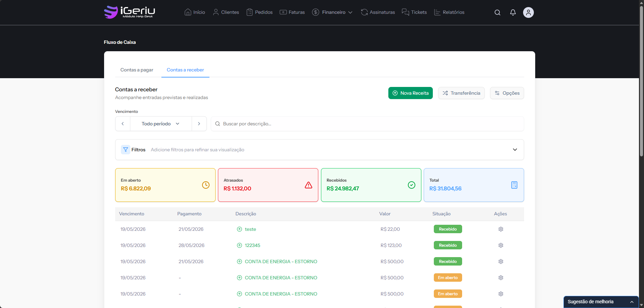Open the Opções button
The width and height of the screenshot is (644, 308).
click(x=507, y=93)
